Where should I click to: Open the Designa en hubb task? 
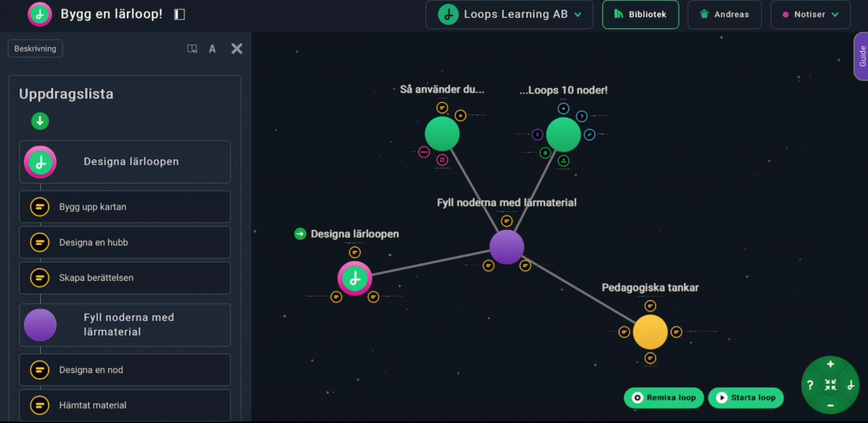(x=124, y=242)
